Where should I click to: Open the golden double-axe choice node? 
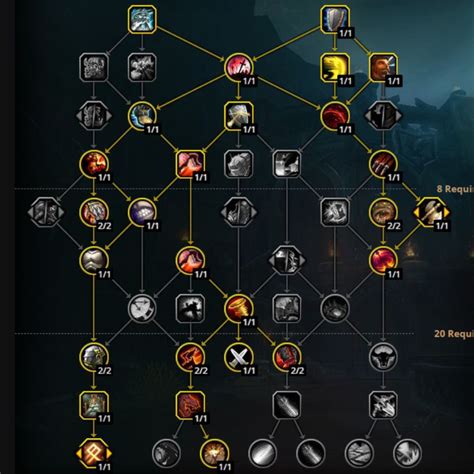click(x=431, y=212)
